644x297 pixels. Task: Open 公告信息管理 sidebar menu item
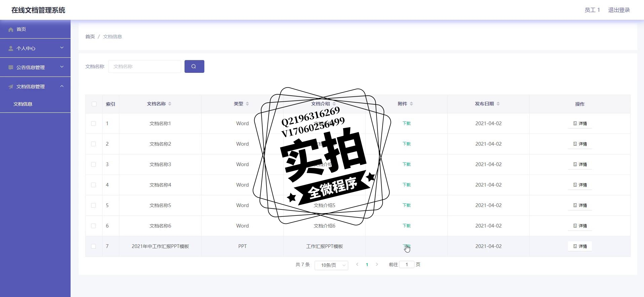click(x=35, y=67)
